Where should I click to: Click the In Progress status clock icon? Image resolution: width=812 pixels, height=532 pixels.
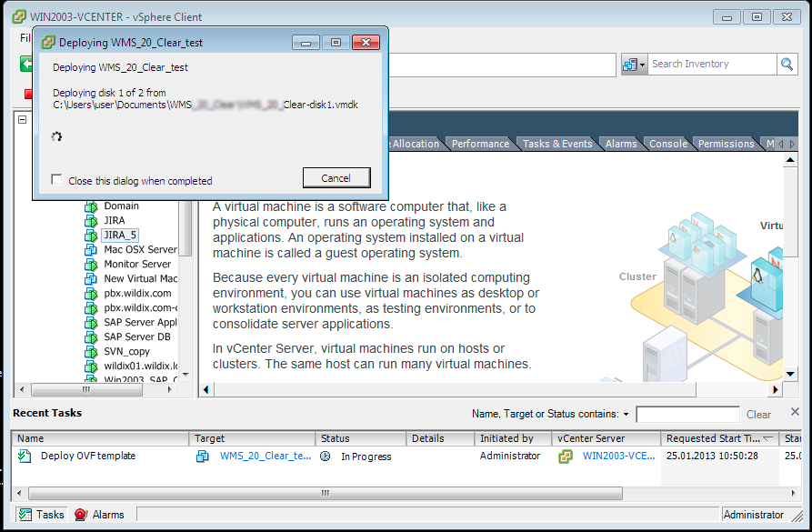(x=326, y=457)
